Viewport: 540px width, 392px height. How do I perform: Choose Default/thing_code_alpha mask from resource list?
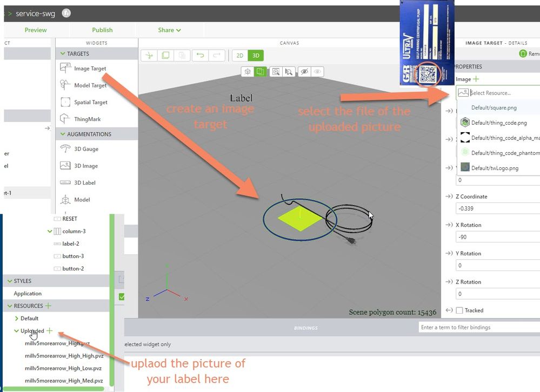click(498, 138)
